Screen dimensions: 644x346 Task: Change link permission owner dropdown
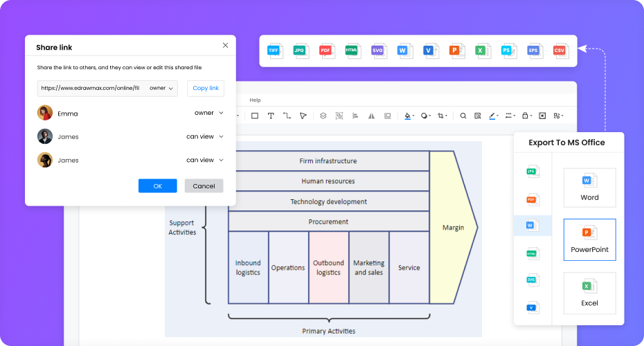(x=161, y=88)
